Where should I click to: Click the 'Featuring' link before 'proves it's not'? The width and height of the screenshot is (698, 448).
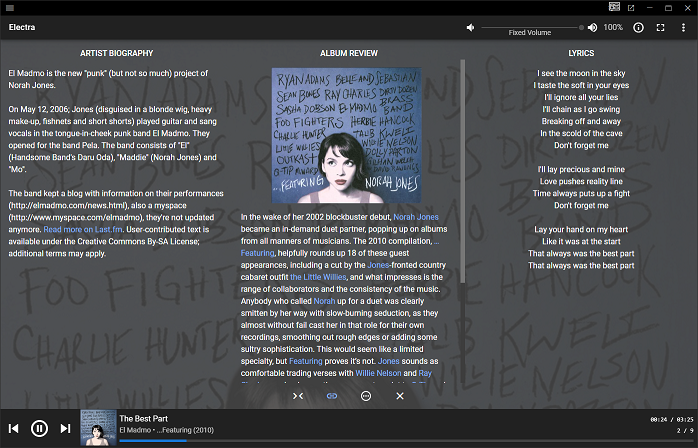[305, 361]
